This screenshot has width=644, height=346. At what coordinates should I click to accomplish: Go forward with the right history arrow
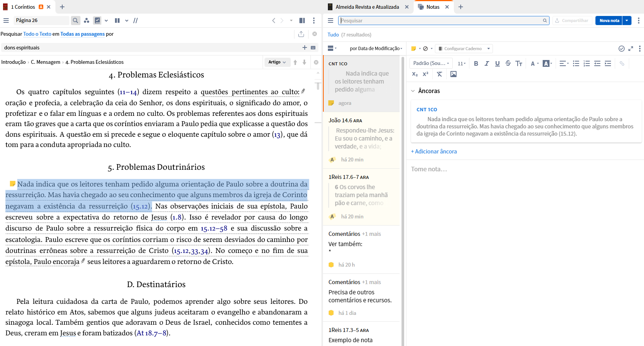click(x=282, y=21)
